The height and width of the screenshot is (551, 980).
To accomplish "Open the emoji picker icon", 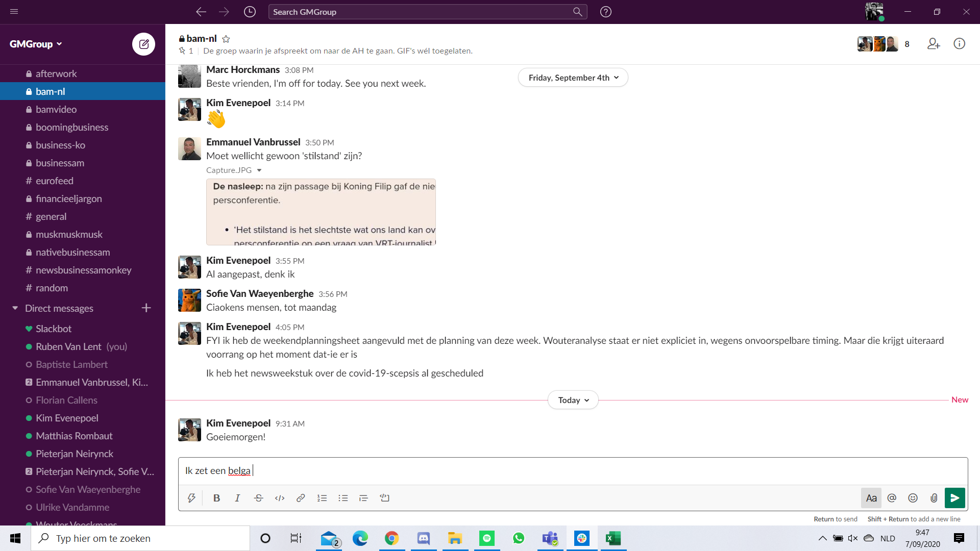I will click(x=913, y=498).
